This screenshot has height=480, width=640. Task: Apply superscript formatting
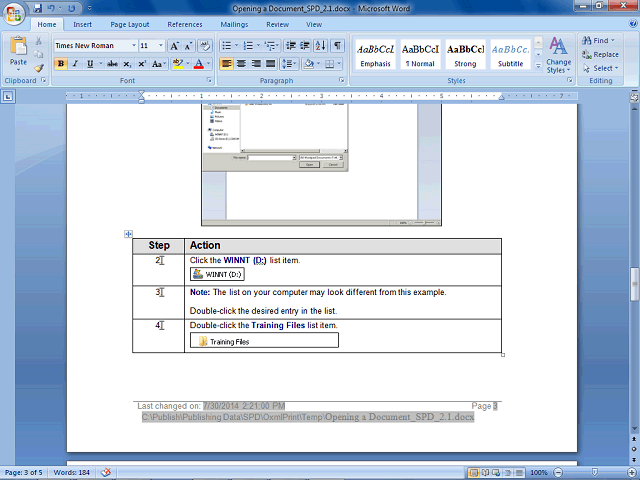142,64
